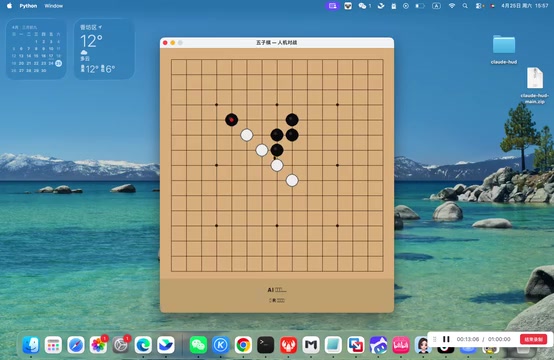Click the white stone nearest the red-marked stone
This screenshot has height=360, width=554.
coord(247,135)
